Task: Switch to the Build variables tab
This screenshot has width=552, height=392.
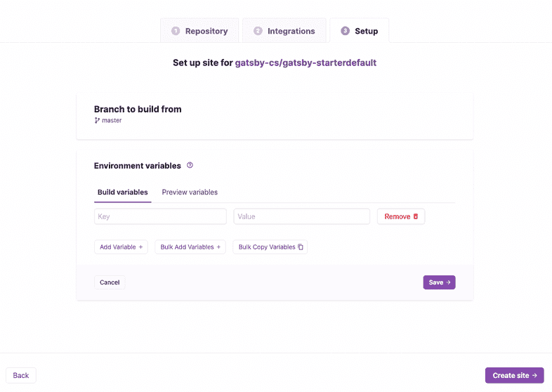Action: tap(122, 192)
